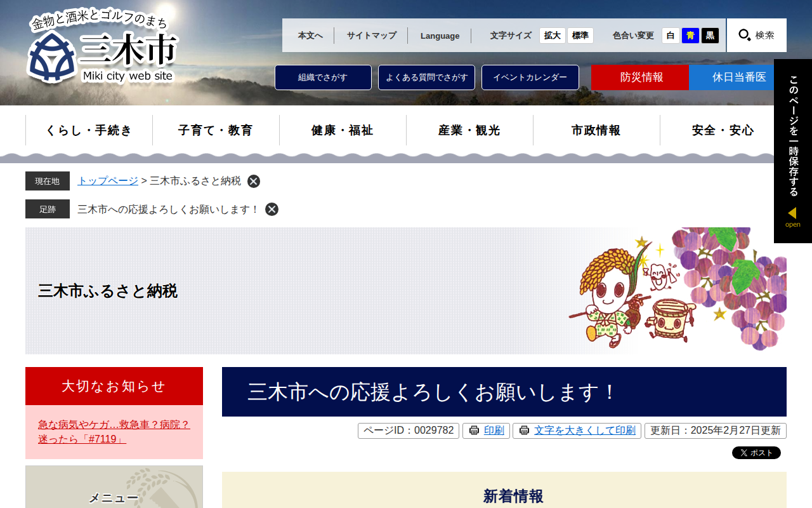
Task: Select white color scheme 白
Action: pyautogui.click(x=671, y=36)
